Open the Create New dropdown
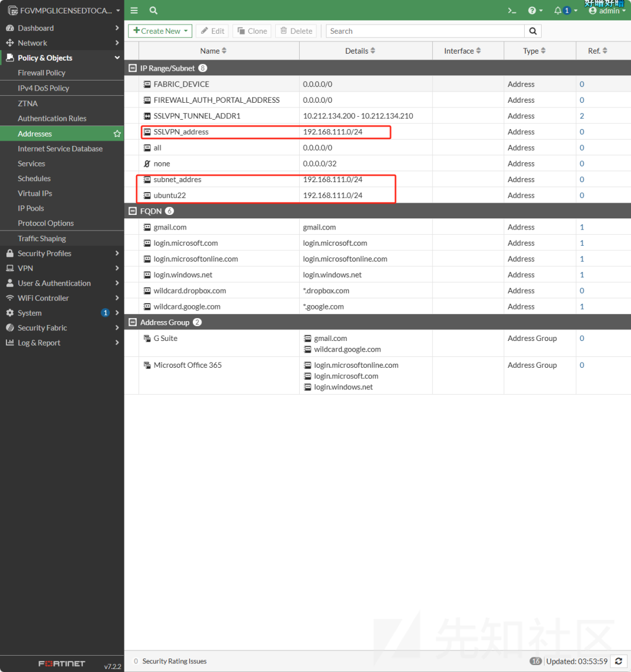Viewport: 631px width, 672px height. tap(160, 31)
